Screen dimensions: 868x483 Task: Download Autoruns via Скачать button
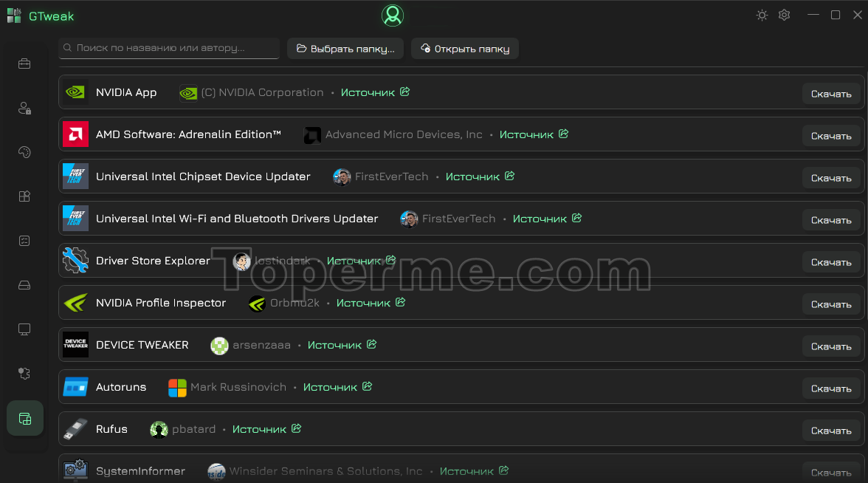tap(831, 388)
